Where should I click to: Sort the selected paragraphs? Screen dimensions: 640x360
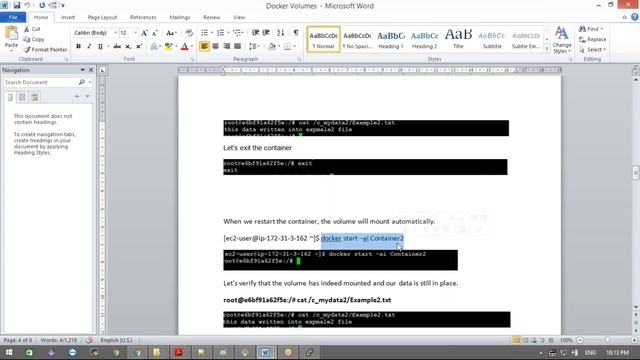tap(280, 33)
